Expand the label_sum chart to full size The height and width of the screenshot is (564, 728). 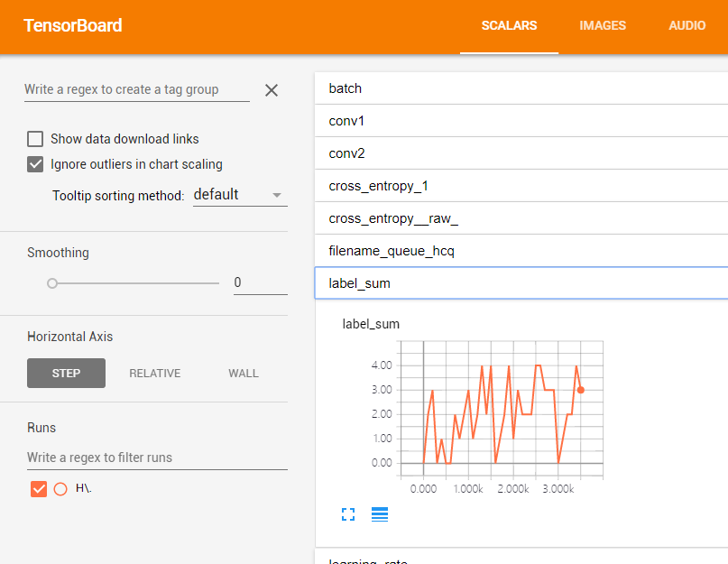tap(348, 514)
